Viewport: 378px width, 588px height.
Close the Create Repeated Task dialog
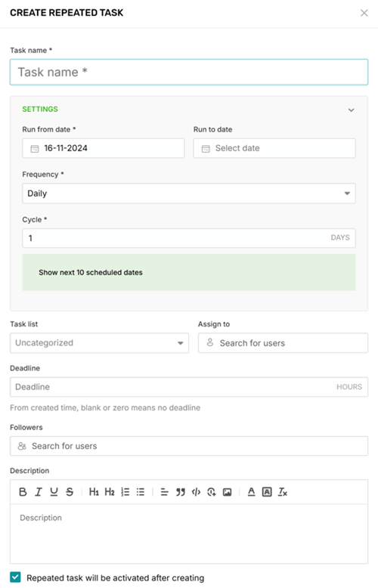[x=364, y=13]
